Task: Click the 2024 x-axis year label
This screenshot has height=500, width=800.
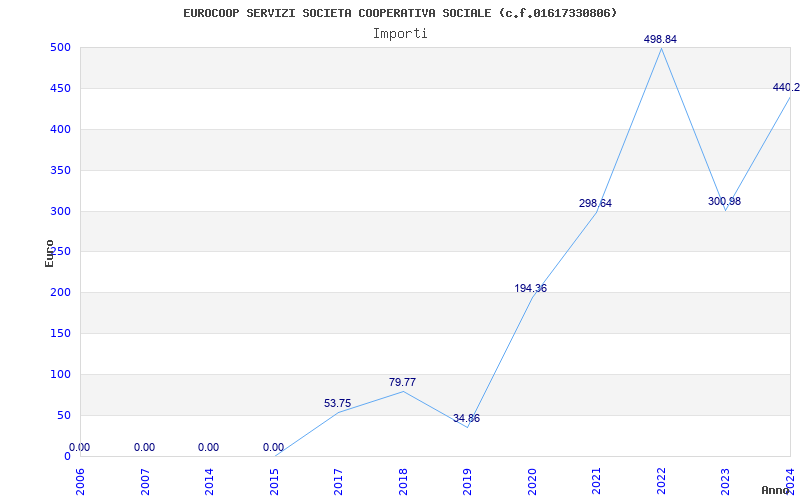Action: point(790,482)
